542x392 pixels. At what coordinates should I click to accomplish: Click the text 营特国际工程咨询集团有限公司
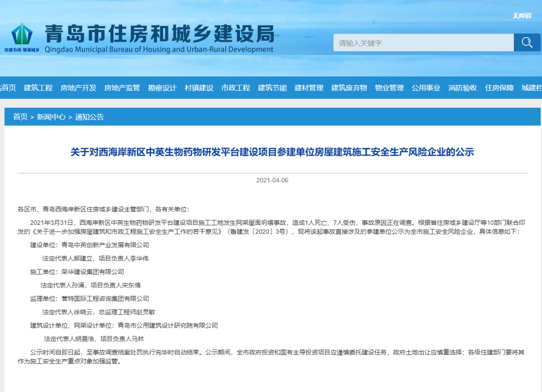pyautogui.click(x=105, y=299)
